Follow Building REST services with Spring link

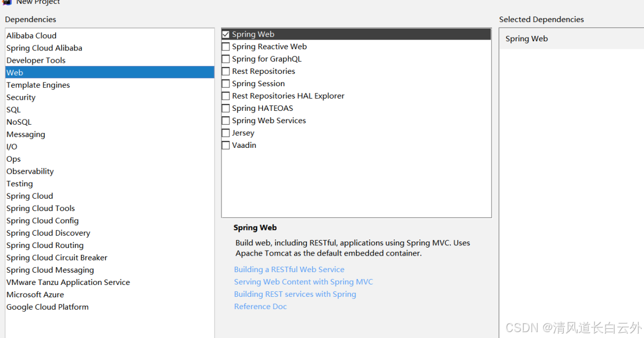tap(295, 294)
